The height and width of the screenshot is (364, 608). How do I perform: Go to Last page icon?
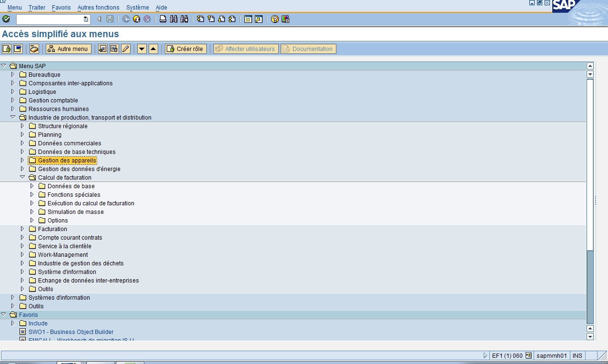232,19
